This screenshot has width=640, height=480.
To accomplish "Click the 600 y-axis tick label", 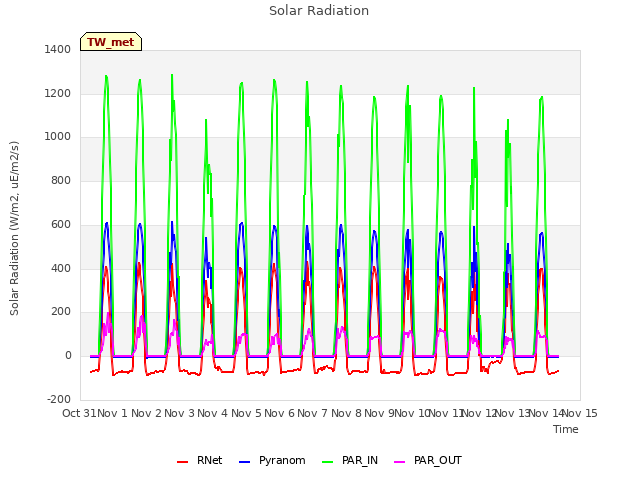I will coord(61,224).
